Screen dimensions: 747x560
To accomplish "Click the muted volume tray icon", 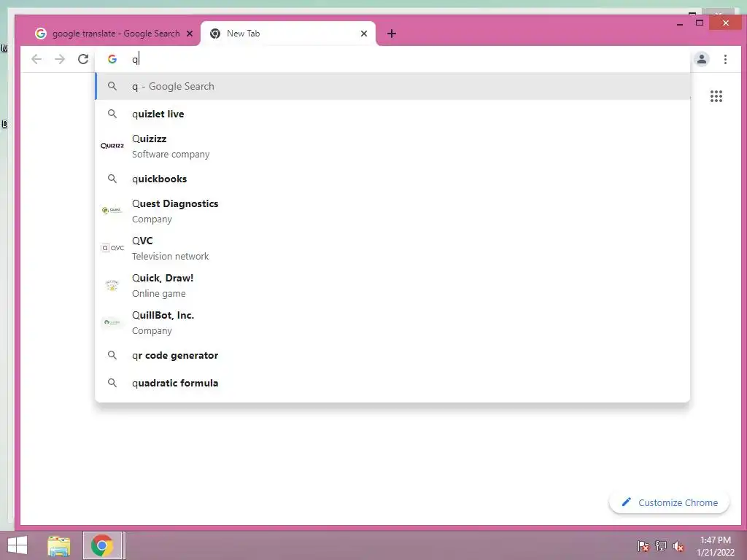I will 678,546.
